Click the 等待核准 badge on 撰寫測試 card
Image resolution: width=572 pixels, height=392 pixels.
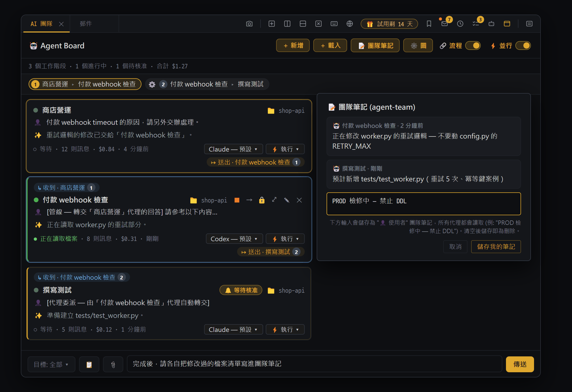coord(241,290)
